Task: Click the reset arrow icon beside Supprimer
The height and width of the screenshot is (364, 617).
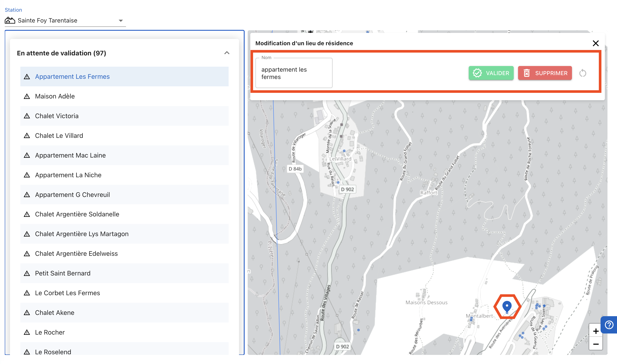Action: pos(583,73)
